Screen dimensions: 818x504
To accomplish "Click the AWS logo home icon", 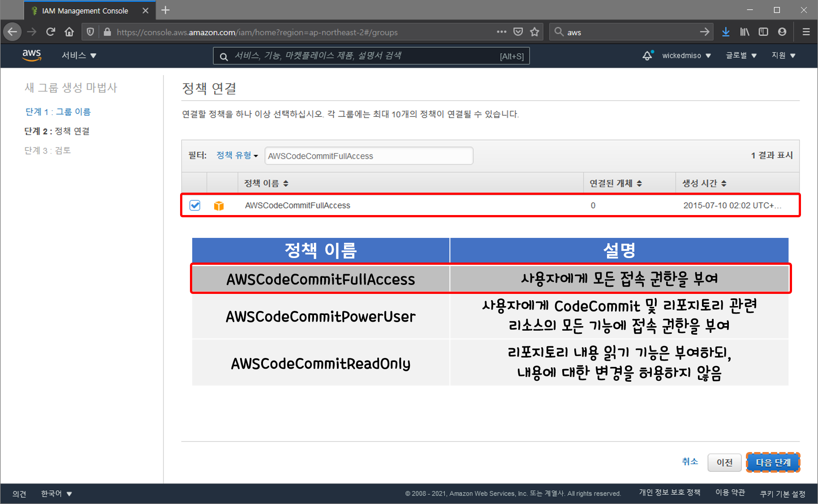I will pyautogui.click(x=32, y=55).
